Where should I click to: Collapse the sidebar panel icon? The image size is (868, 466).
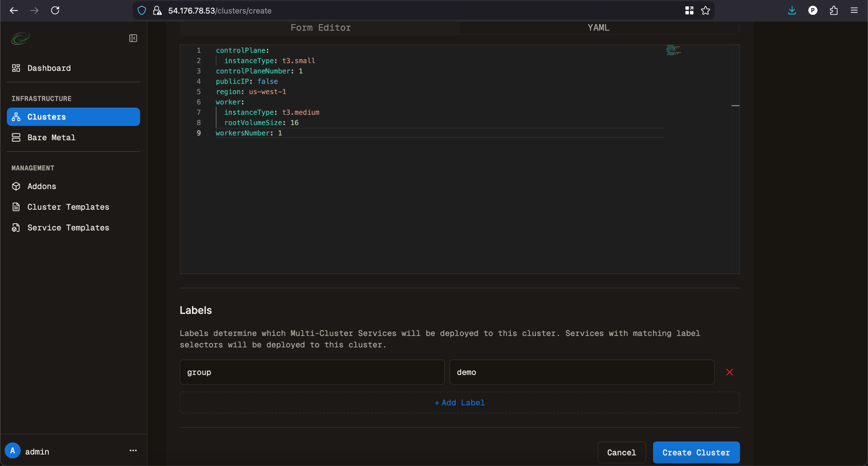pyautogui.click(x=133, y=38)
